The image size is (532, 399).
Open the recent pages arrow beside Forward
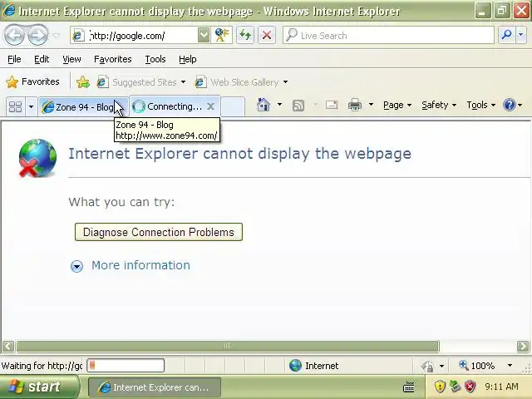57,35
